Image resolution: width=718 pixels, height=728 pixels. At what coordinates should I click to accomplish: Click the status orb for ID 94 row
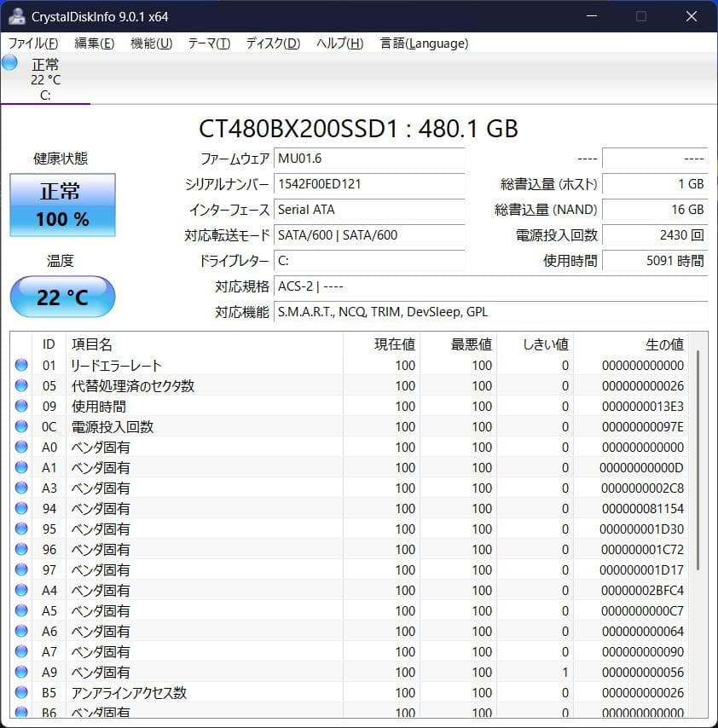[x=21, y=508]
